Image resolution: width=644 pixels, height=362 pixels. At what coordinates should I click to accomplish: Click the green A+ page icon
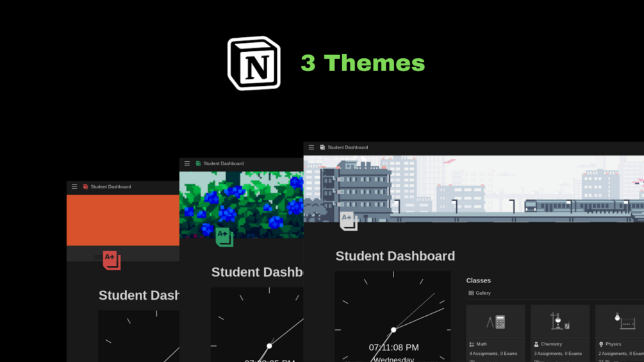224,237
